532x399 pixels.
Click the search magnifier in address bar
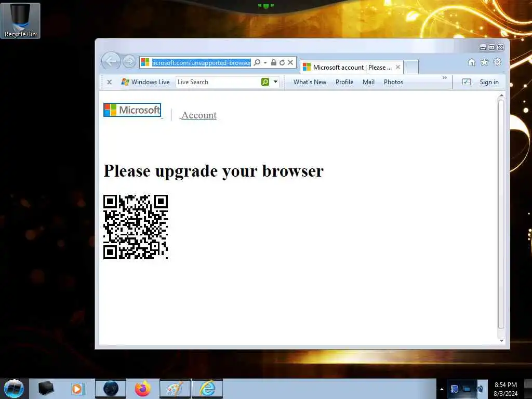tap(257, 62)
